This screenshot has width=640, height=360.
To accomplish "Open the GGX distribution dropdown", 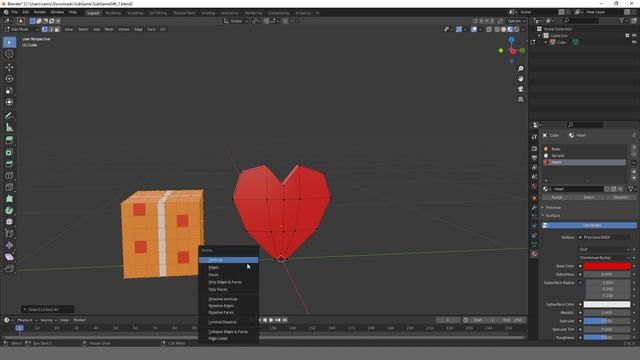I will click(x=604, y=249).
